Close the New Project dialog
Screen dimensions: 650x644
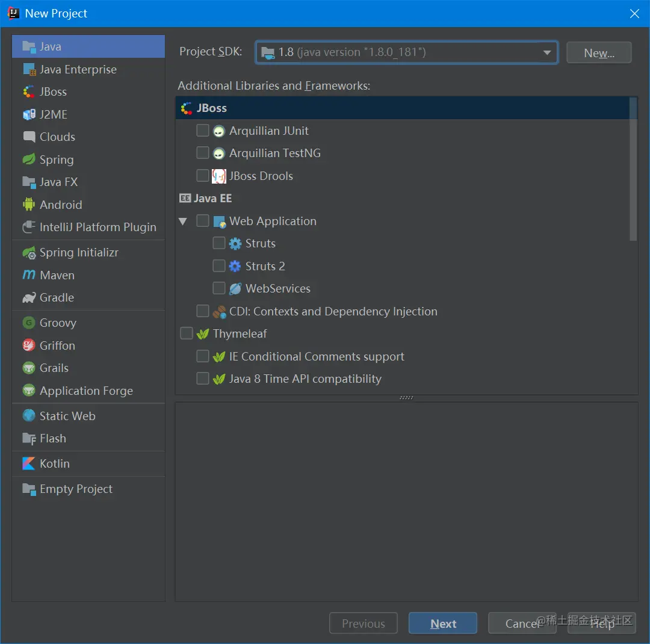tap(634, 14)
